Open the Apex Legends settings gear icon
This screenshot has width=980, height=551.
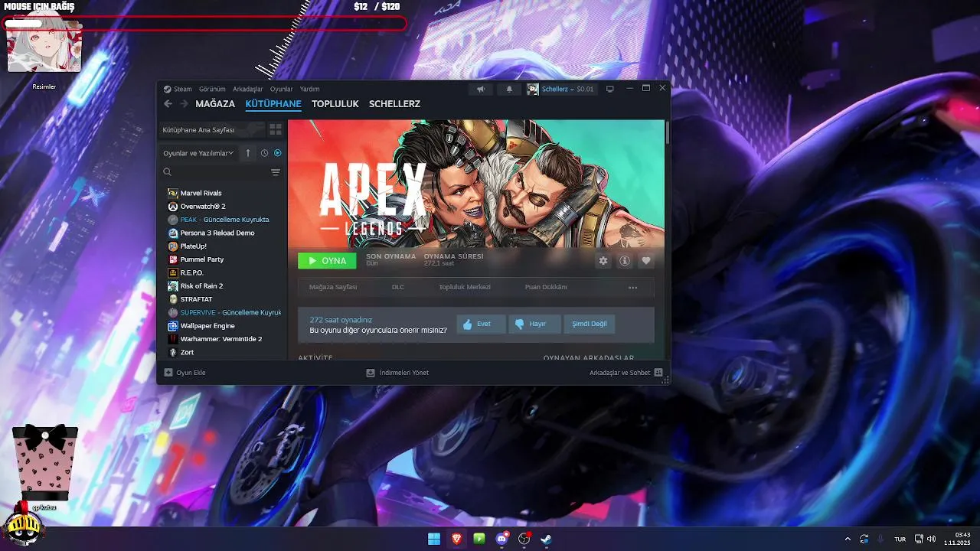coord(603,261)
